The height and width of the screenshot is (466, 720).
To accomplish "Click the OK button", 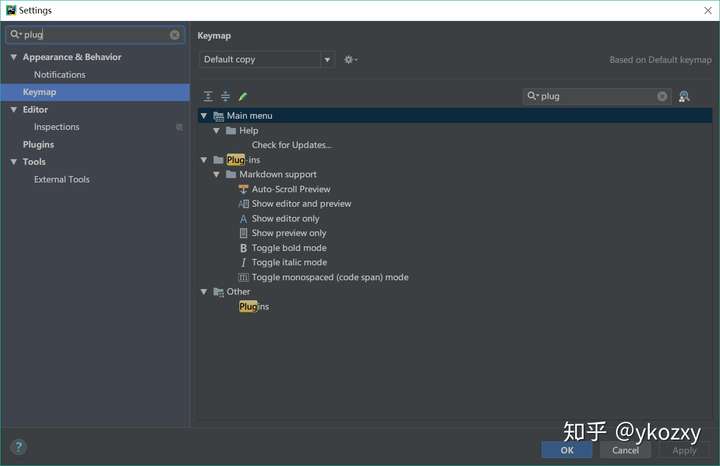I will pyautogui.click(x=567, y=450).
